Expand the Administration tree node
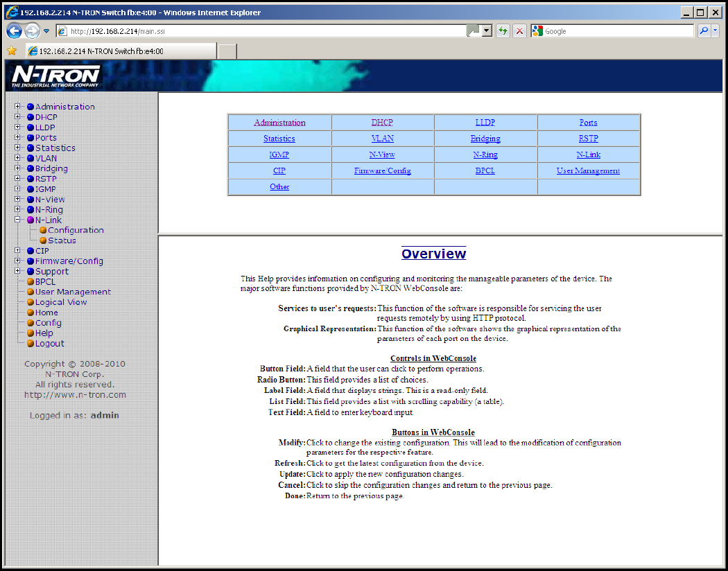Viewport: 728px width, 571px height. (18, 107)
